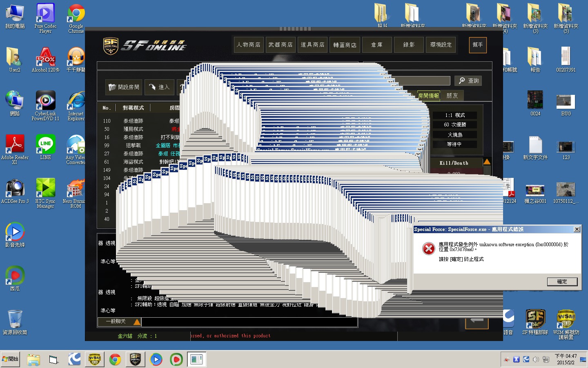Open the 倉庫 inventory tab
588x368 pixels.
coord(377,45)
